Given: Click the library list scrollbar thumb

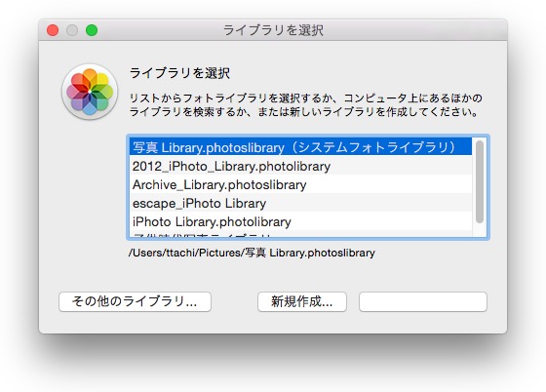Looking at the screenshot, I should [x=480, y=181].
